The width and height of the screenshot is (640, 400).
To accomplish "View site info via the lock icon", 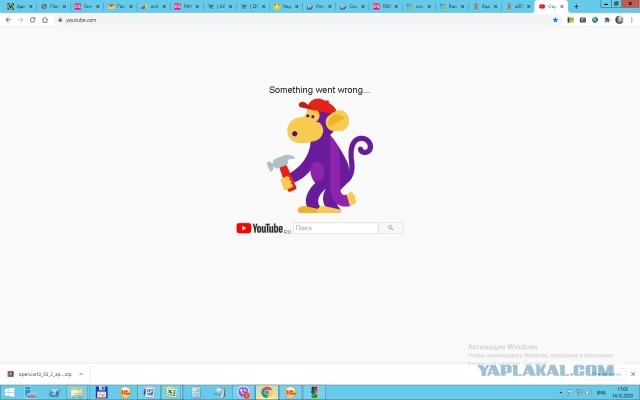I will coord(60,20).
